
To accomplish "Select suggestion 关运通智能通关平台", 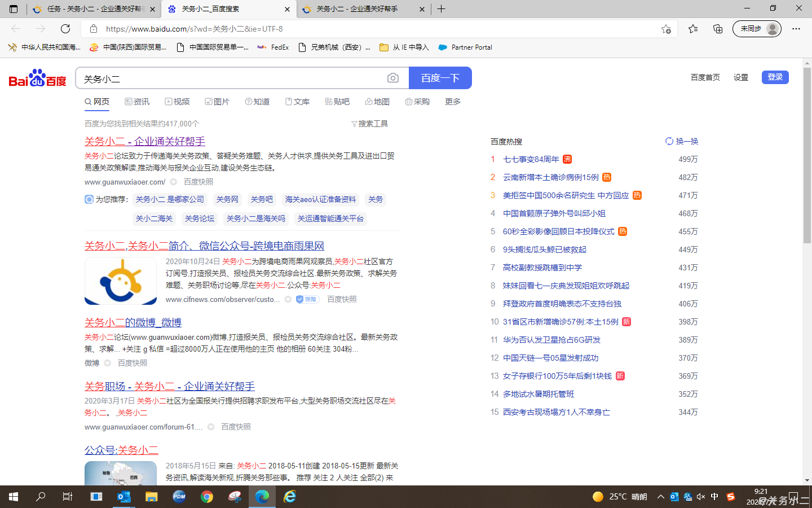I will (330, 218).
